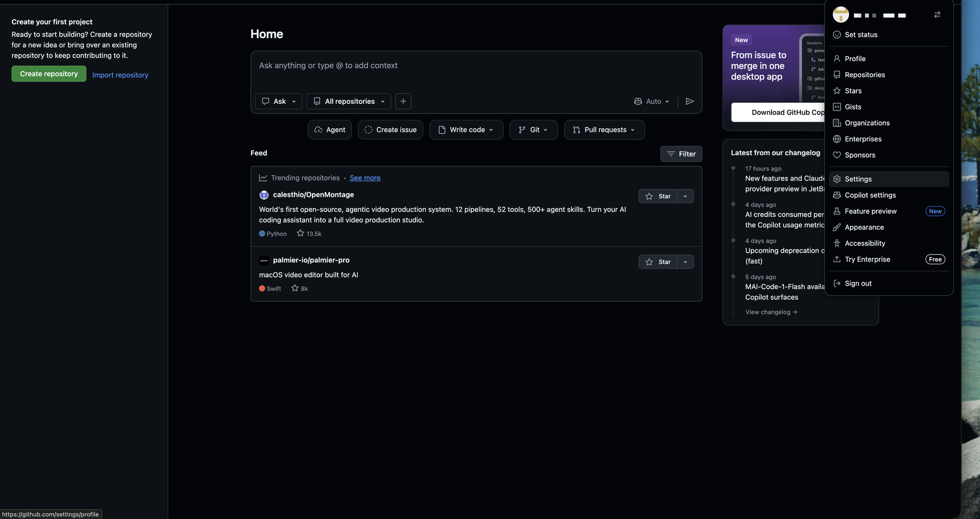Expand the Git dropdown
The image size is (980, 519).
[534, 129]
